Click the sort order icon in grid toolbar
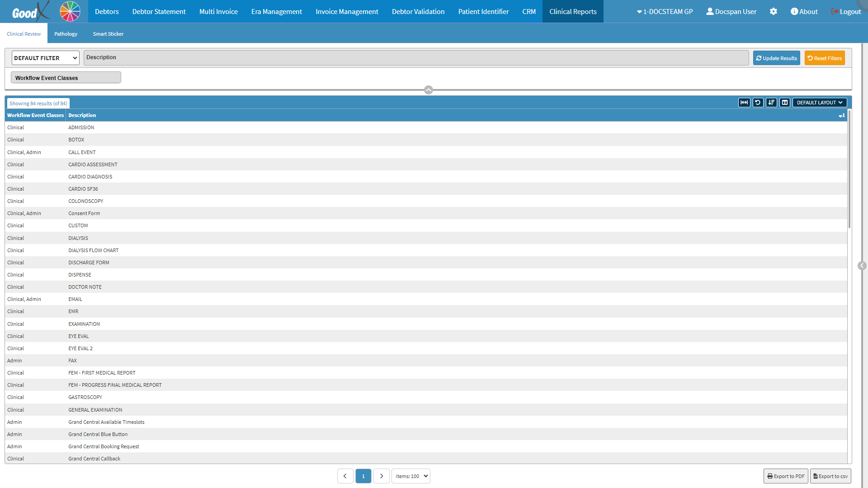Image resolution: width=868 pixels, height=488 pixels. [x=771, y=103]
